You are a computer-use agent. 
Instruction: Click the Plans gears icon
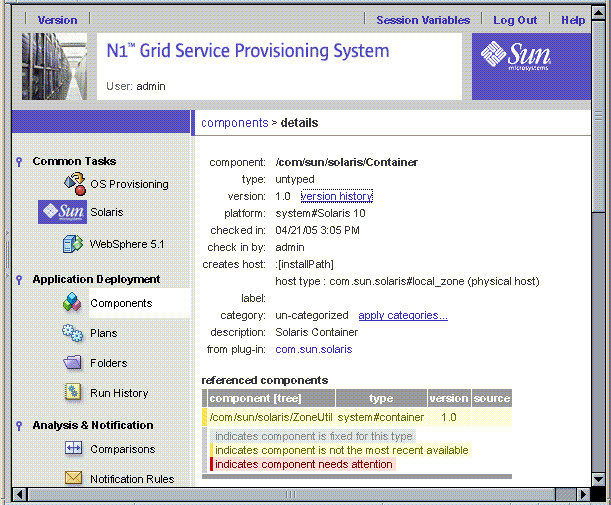tap(73, 333)
